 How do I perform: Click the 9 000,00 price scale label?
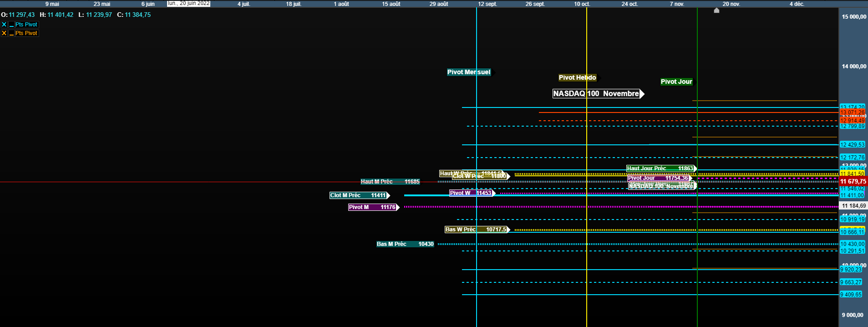tap(853, 315)
